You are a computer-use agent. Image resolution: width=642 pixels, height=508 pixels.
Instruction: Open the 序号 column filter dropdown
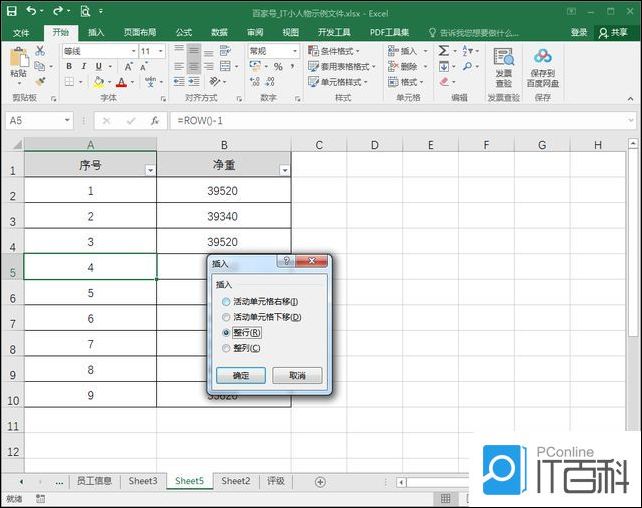point(150,170)
